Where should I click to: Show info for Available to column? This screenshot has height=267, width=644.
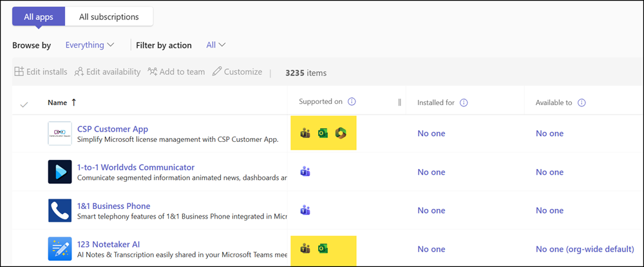582,103
